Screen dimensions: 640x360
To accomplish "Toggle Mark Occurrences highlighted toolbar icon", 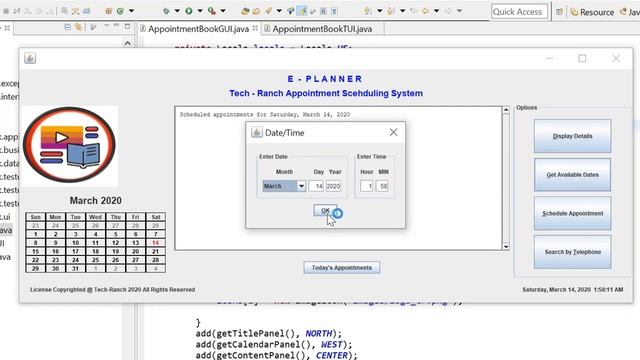I will [x=302, y=11].
